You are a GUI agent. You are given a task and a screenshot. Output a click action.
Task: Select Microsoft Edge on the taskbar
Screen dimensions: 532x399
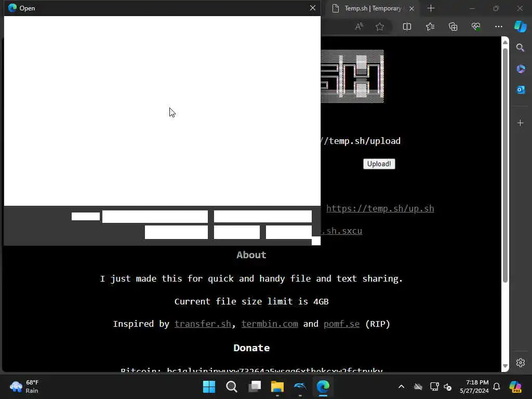(x=323, y=387)
